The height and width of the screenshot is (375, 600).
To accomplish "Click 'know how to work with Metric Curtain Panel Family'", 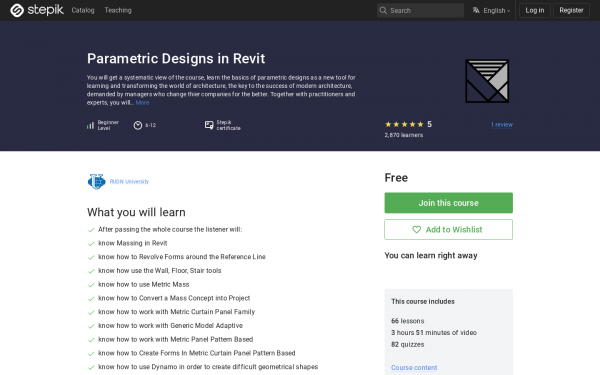I will 176,312.
